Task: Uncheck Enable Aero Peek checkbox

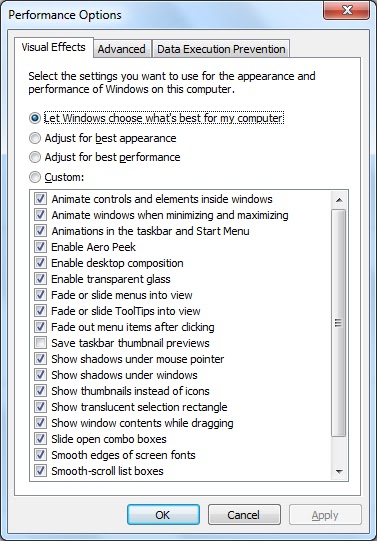Action: click(40, 247)
